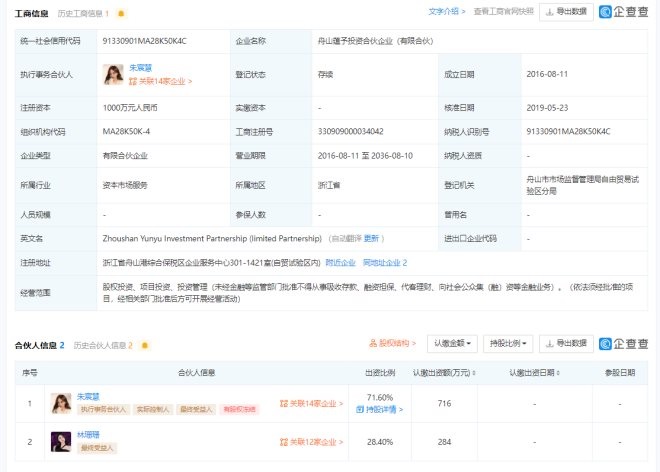Click 同地址企业 link in address row
This screenshot has height=472, width=660.
[x=384, y=262]
